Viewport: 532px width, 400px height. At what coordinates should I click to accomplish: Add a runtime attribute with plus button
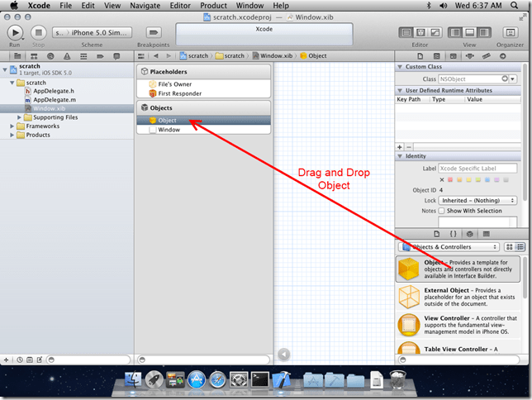[x=400, y=147]
